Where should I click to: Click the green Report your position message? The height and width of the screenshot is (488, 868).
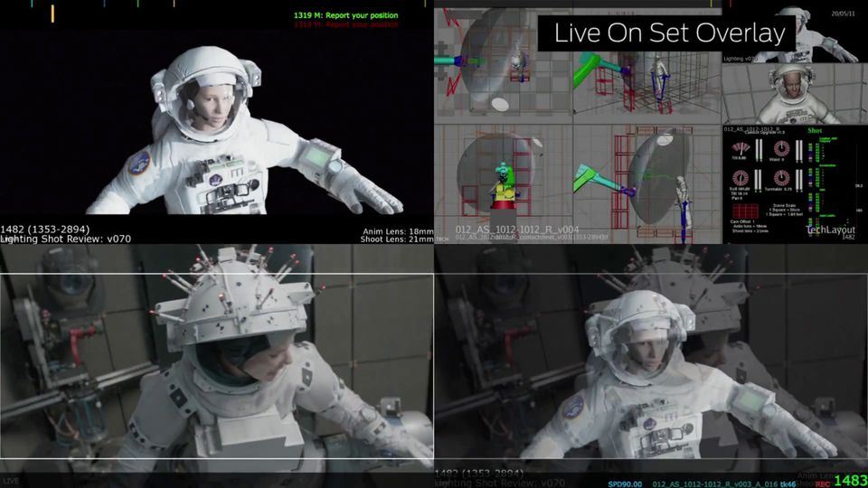tap(346, 15)
